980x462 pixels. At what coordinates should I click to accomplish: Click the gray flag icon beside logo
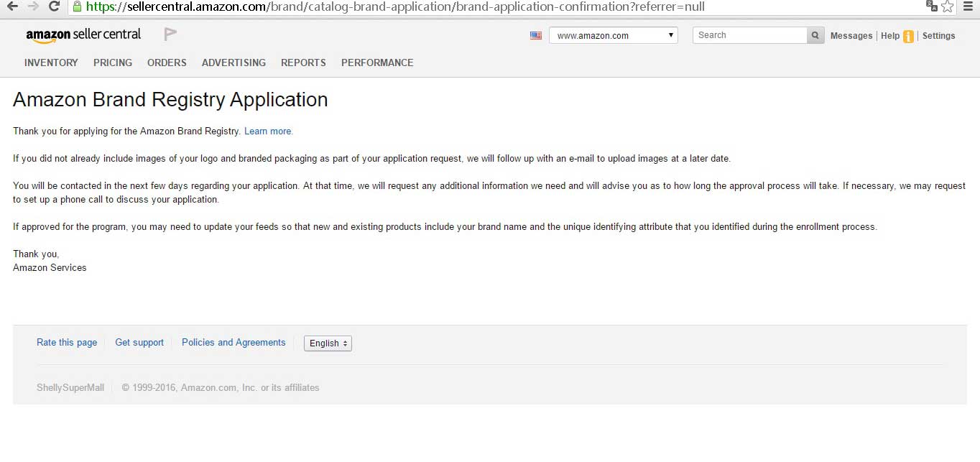click(170, 34)
